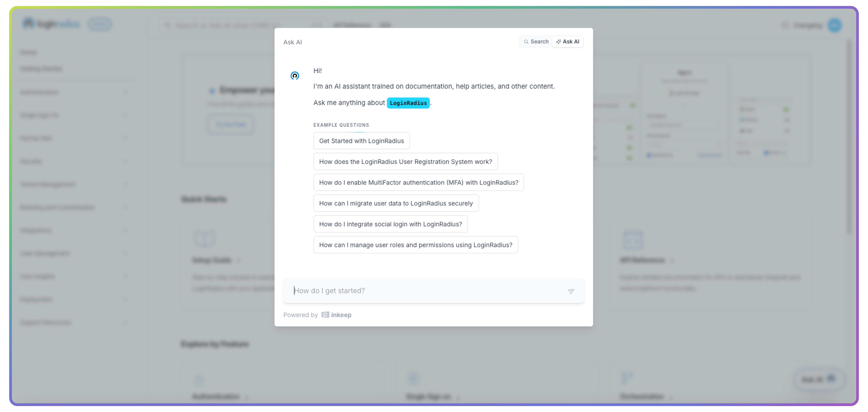This screenshot has width=868, height=412.
Task: Switch to the Search tab
Action: pyautogui.click(x=535, y=41)
